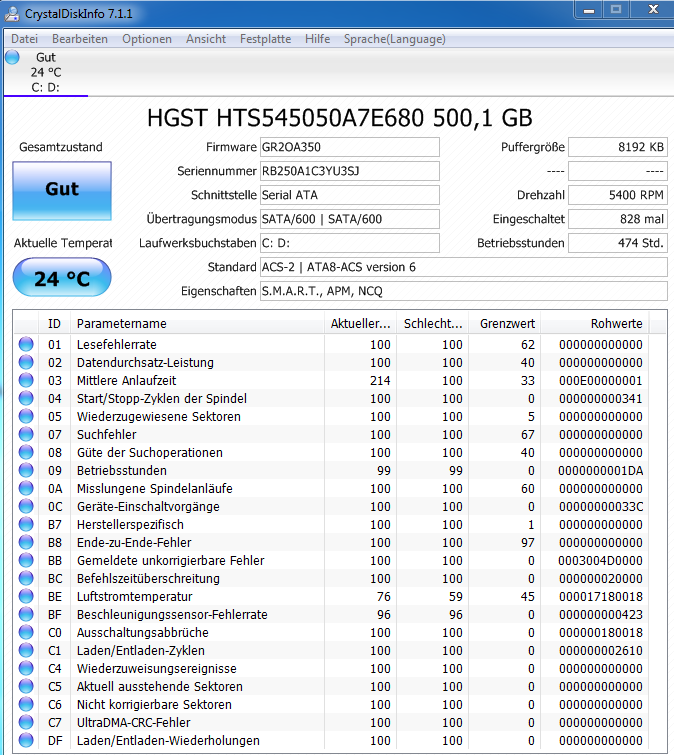Click the Aktueller... column header
674x755 pixels.
coord(361,324)
